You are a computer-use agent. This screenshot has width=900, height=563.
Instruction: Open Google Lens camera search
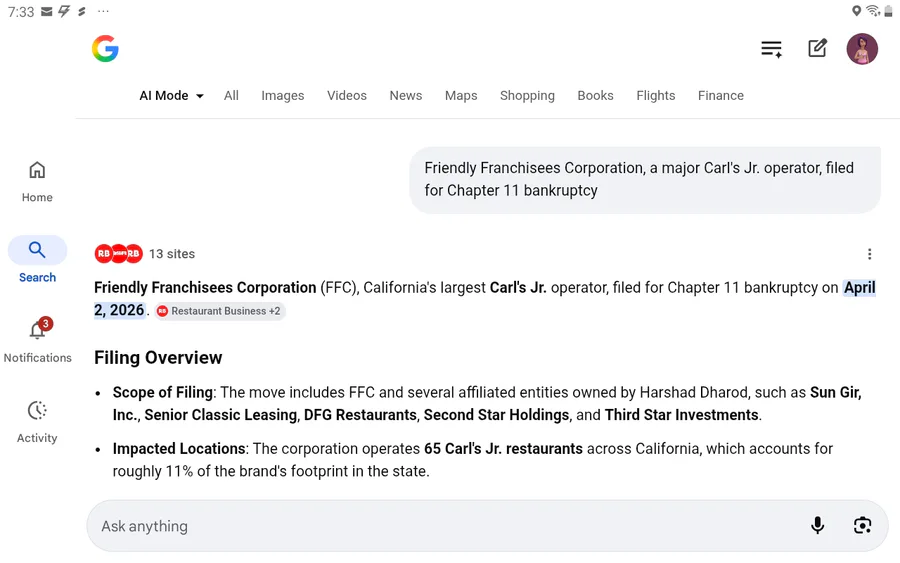[862, 526]
